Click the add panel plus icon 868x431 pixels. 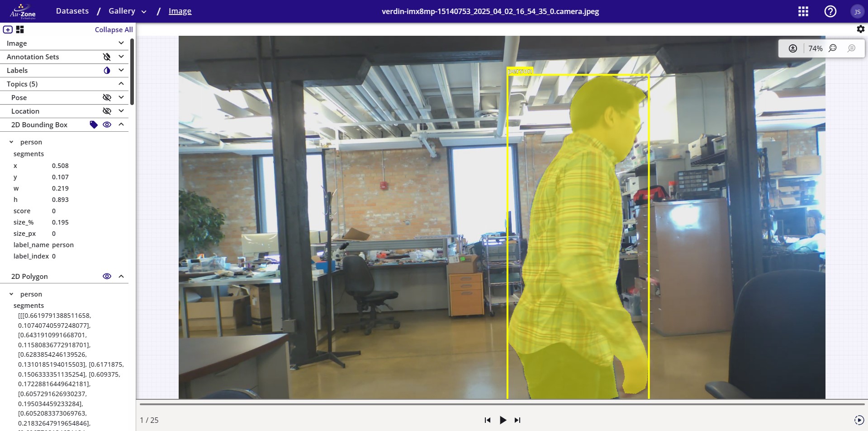pyautogui.click(x=8, y=29)
